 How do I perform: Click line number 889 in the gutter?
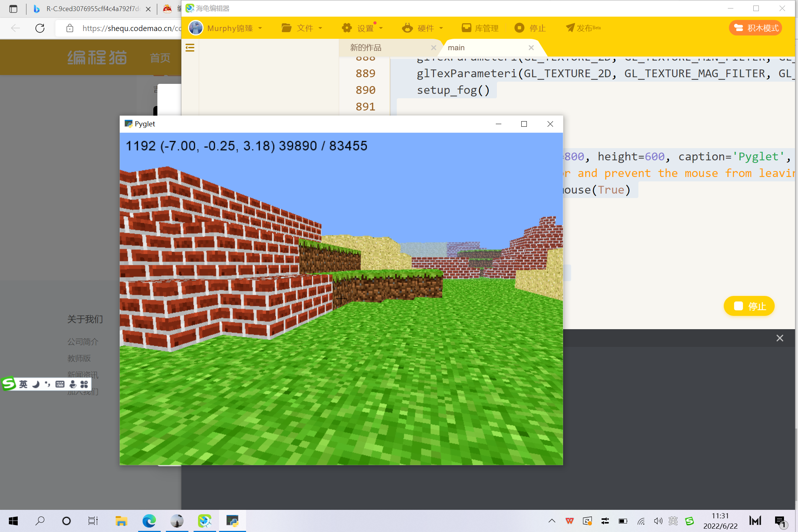pyautogui.click(x=365, y=74)
